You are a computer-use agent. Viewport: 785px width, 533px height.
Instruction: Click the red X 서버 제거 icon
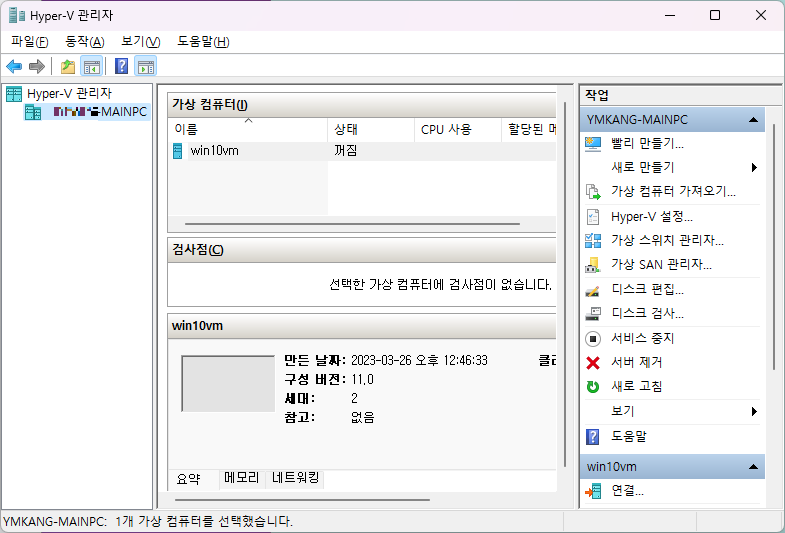(593, 362)
